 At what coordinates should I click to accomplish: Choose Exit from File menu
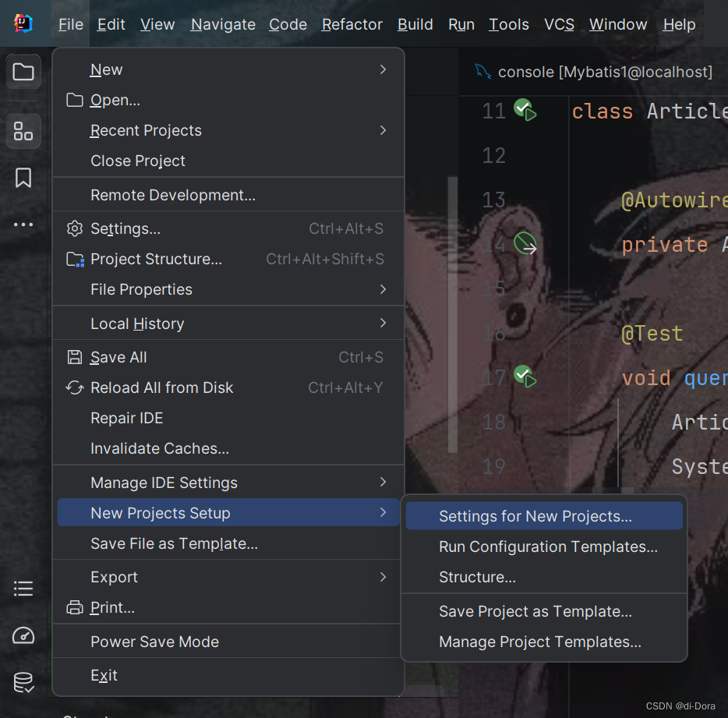[x=228, y=675]
